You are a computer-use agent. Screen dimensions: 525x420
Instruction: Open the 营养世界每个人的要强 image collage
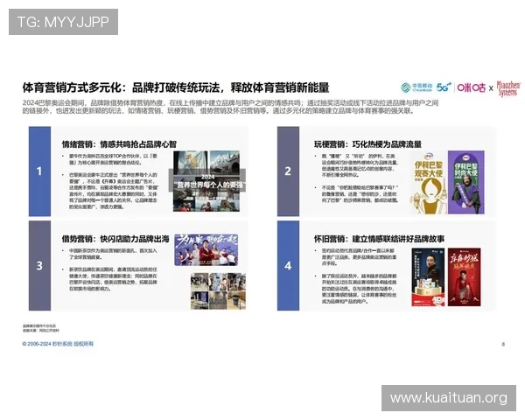pos(206,181)
